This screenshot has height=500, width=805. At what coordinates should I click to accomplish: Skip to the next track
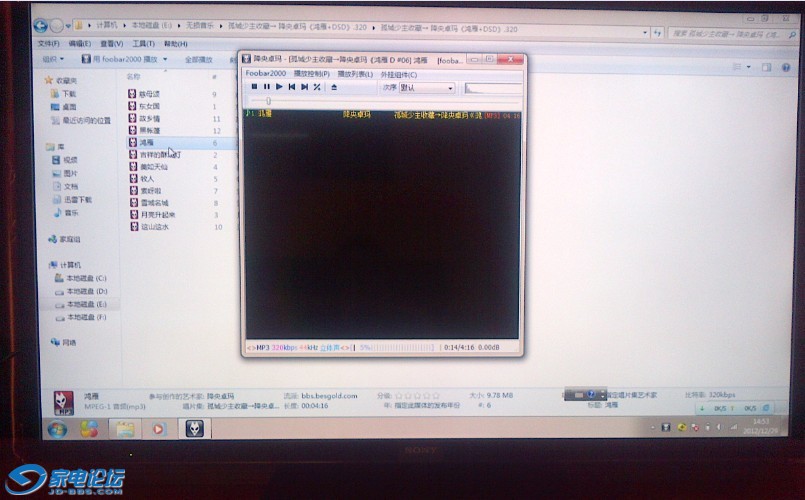click(x=304, y=87)
